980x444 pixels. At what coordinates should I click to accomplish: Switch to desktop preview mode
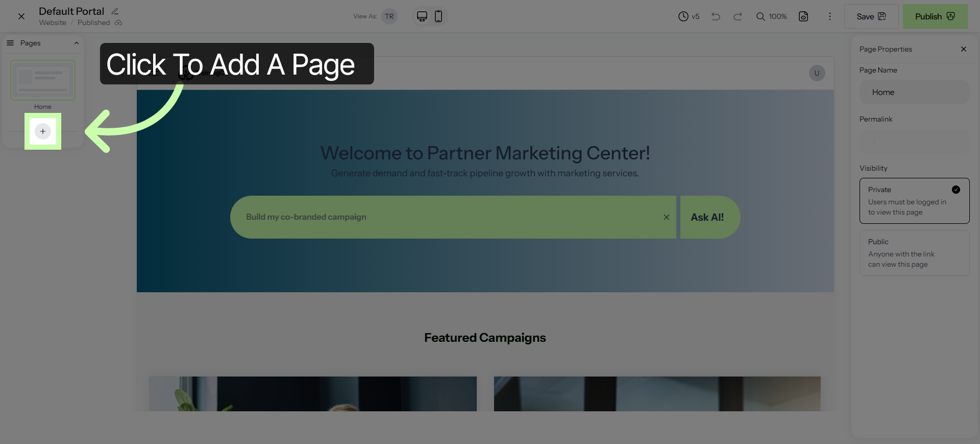(422, 16)
